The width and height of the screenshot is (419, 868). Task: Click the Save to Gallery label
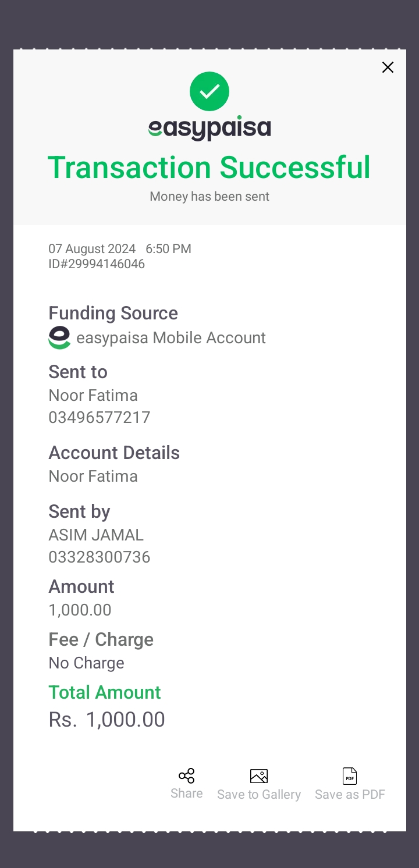click(x=259, y=795)
